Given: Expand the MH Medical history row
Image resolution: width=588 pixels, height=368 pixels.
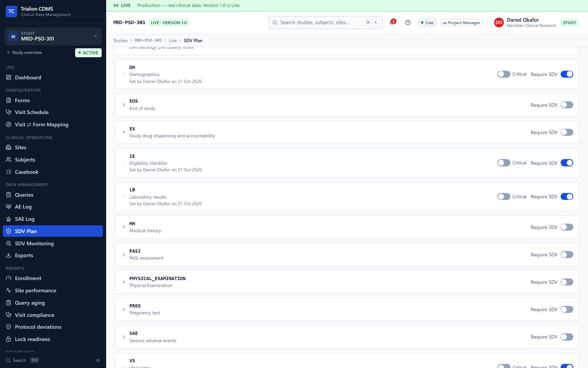Looking at the screenshot, I should 123,227.
